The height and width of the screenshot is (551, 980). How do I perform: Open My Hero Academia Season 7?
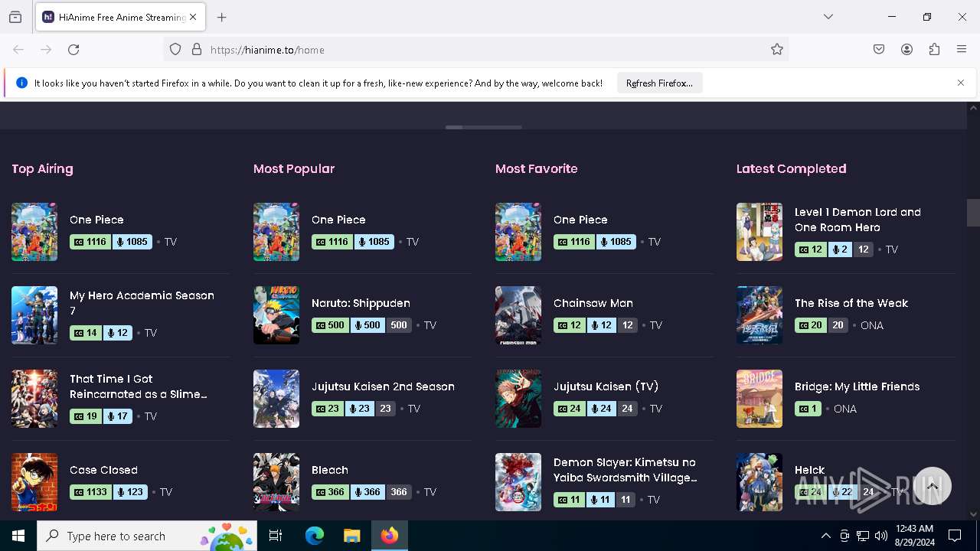[x=142, y=303]
